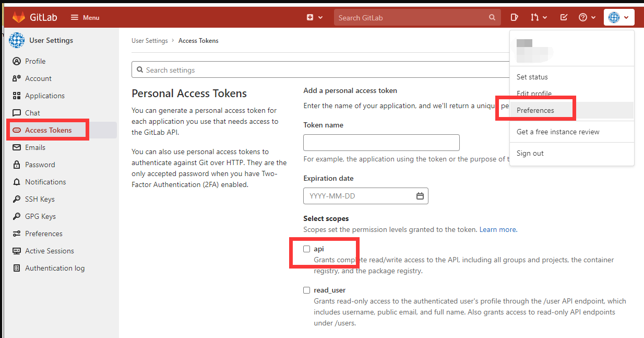Click Sign out in user menu
Viewport: 644px width, 338px height.
[x=530, y=153]
